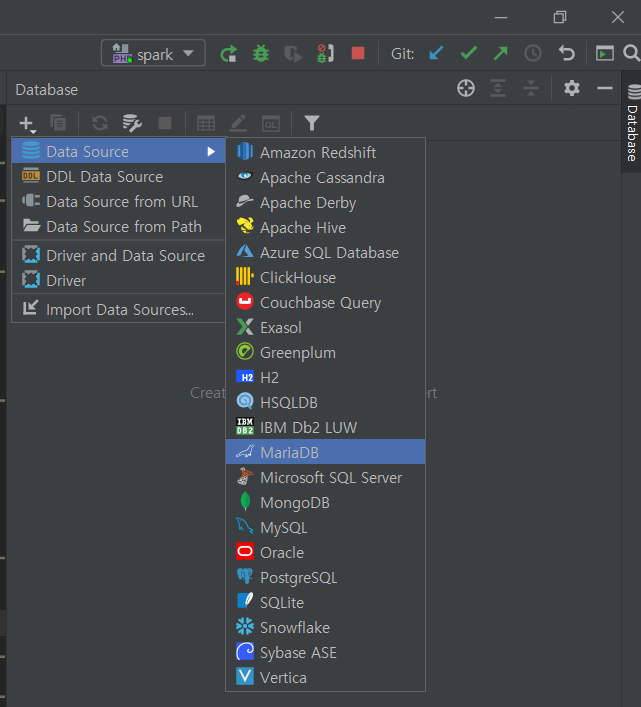Image resolution: width=641 pixels, height=707 pixels.
Task: Click Git Commit green checkmark
Action: point(469,53)
